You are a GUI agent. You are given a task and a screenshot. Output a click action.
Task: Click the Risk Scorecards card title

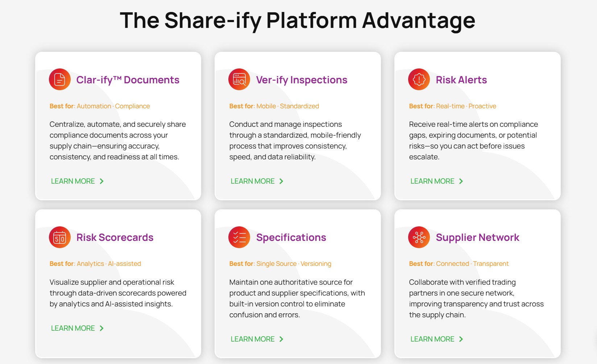[x=115, y=237]
